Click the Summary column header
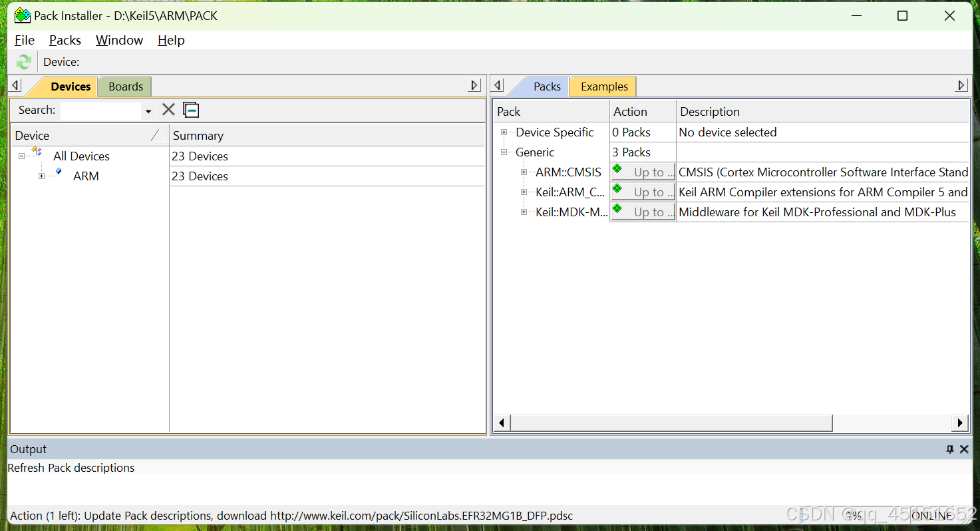Viewport: 980px width, 531px height. 327,135
